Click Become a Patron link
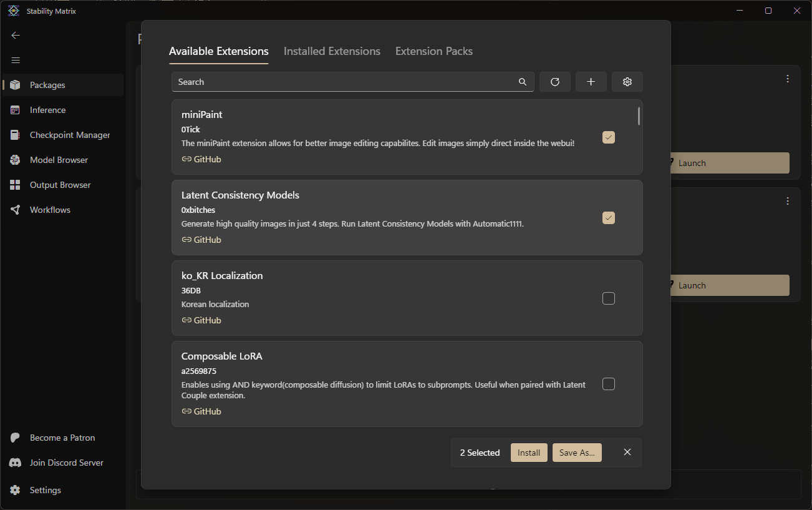Image resolution: width=812 pixels, height=510 pixels. [62, 438]
